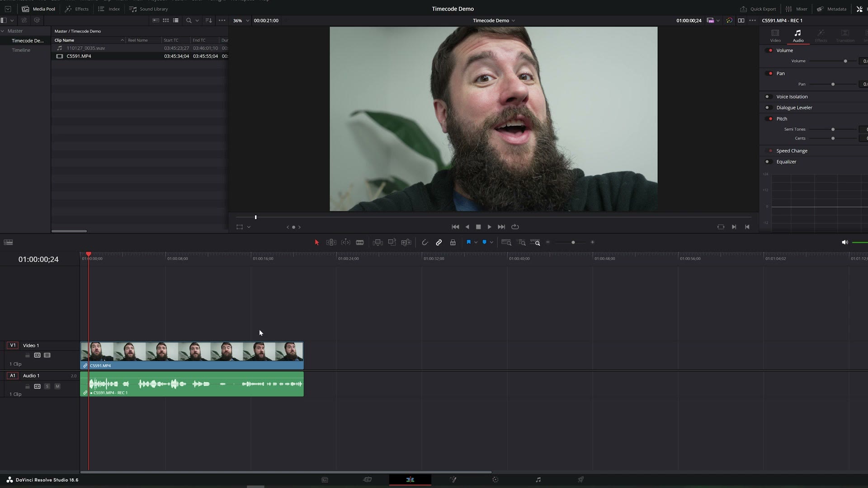Adjust the Pan slider handle
The height and width of the screenshot is (488, 868).
(833, 84)
